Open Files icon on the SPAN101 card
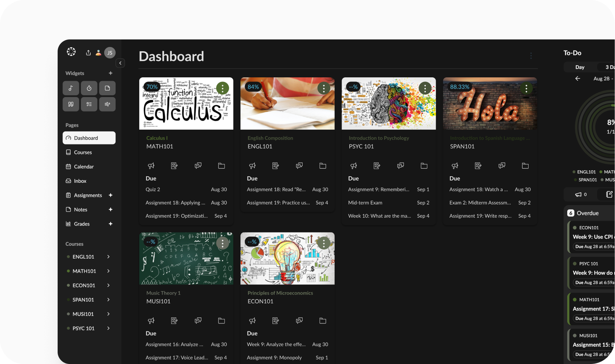This screenshot has width=615, height=364. pyautogui.click(x=525, y=166)
